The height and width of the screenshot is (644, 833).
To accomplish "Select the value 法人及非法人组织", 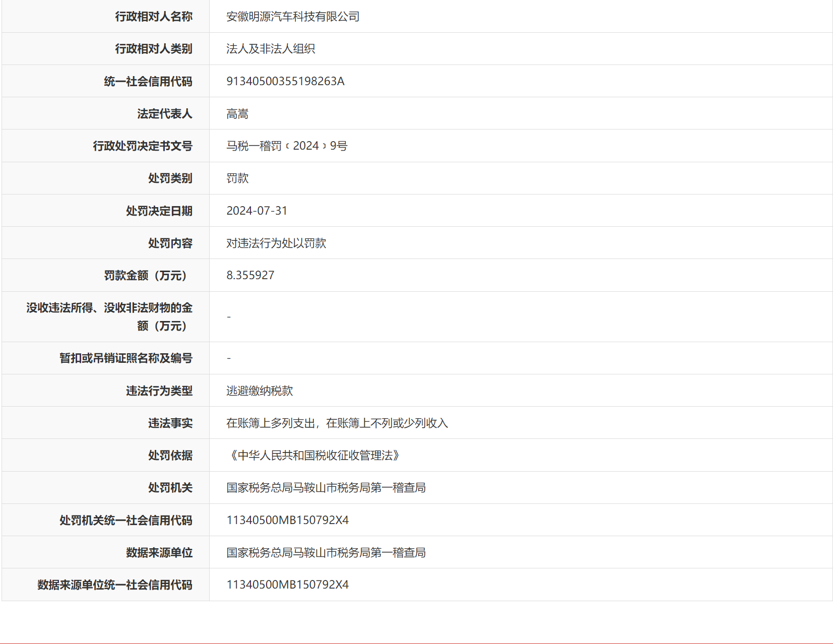I will point(271,49).
